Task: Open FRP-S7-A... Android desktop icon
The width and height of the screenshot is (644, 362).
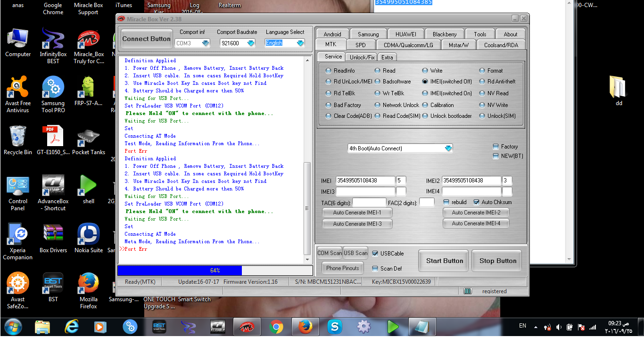Action: click(x=89, y=91)
